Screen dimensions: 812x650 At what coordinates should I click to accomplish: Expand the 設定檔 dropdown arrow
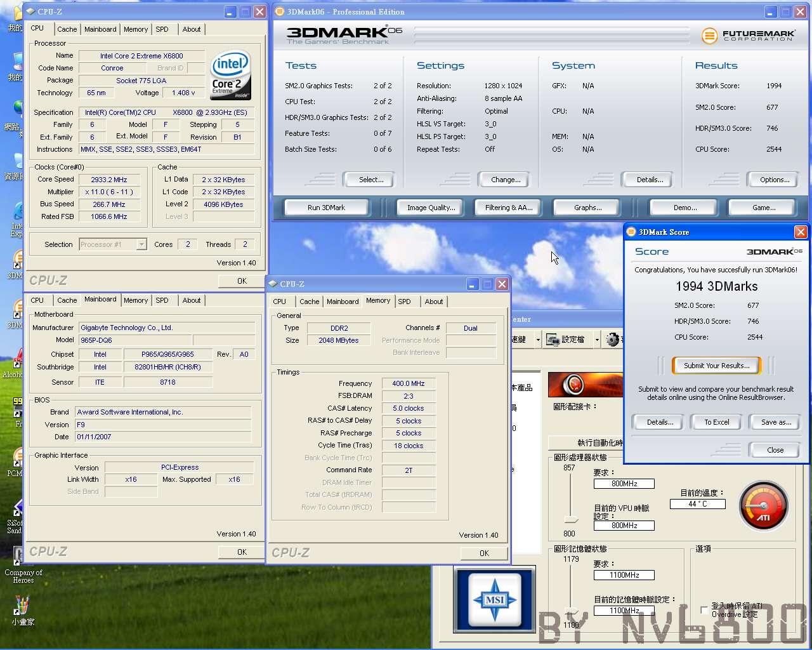(597, 340)
